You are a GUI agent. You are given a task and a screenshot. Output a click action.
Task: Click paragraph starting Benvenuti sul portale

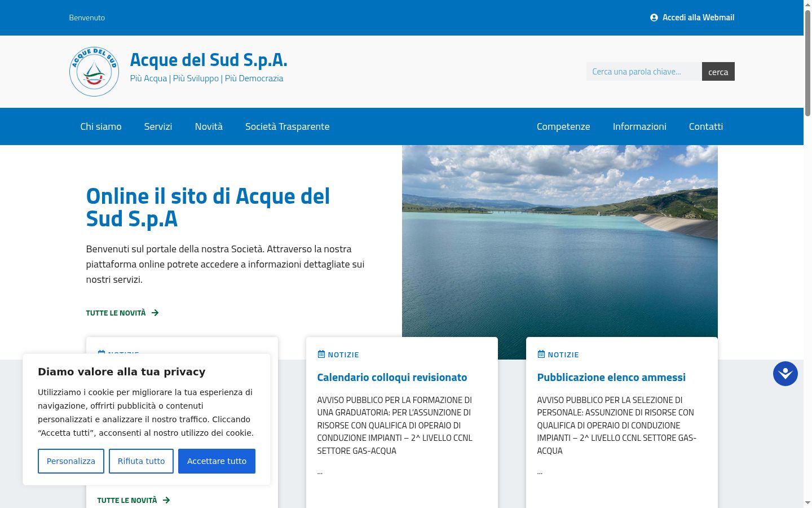(x=226, y=264)
